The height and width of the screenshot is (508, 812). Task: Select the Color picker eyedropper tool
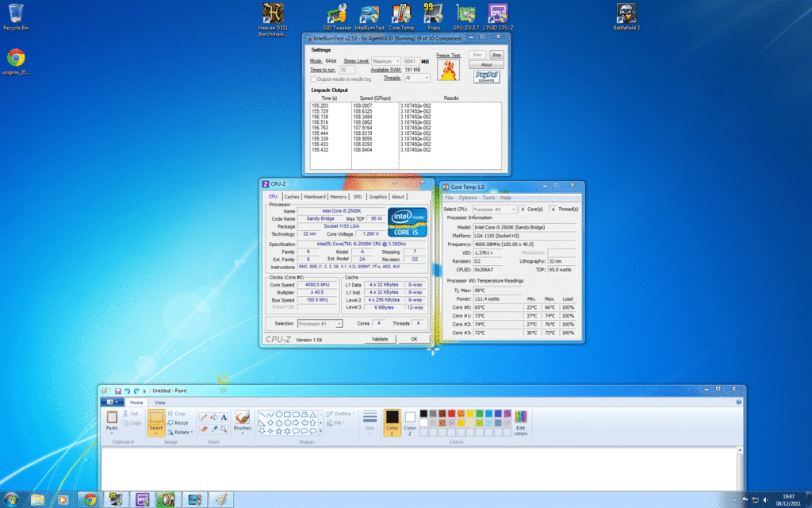tap(214, 429)
